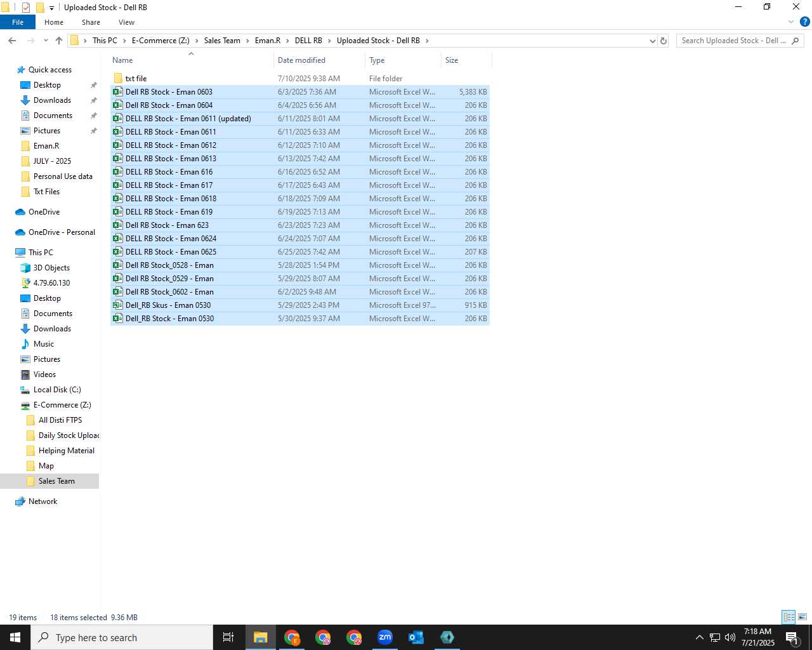Screen dimensions: 812x650
Task: Click the Properties quick access toolbar icon
Action: [25, 8]
